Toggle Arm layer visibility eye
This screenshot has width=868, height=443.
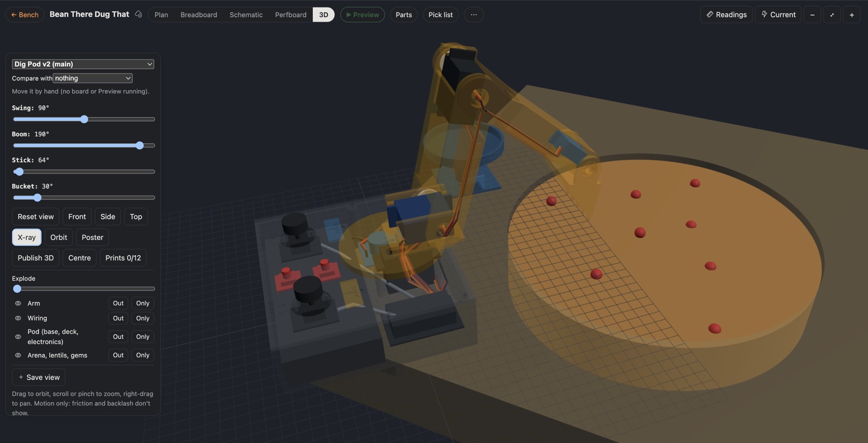tap(18, 303)
